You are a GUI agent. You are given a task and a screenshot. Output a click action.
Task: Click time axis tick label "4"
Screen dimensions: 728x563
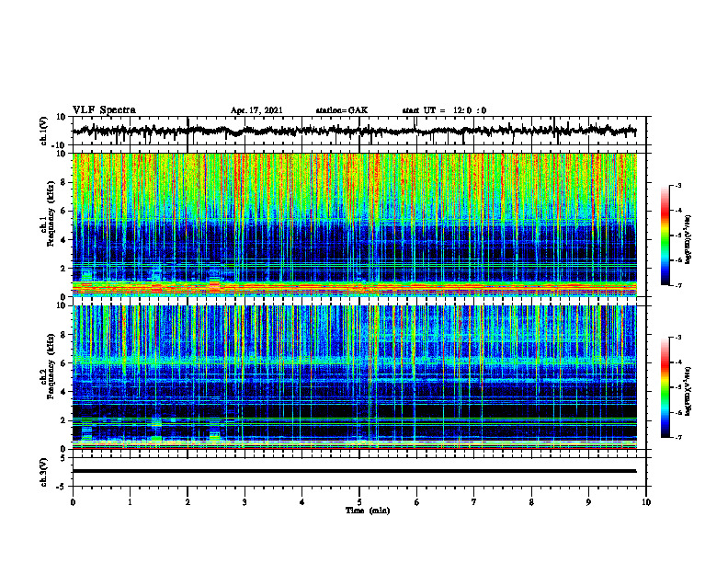302,502
